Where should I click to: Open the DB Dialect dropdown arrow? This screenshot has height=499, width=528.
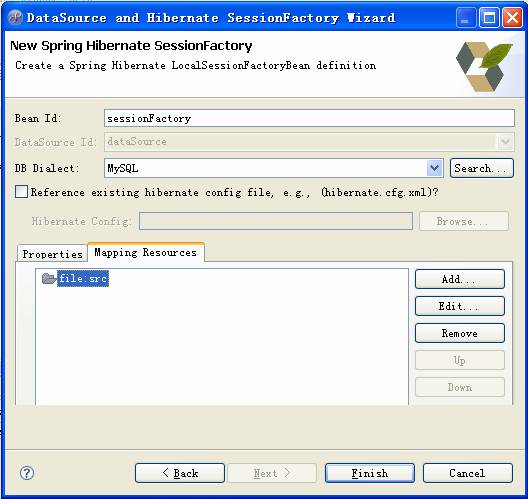click(x=434, y=168)
